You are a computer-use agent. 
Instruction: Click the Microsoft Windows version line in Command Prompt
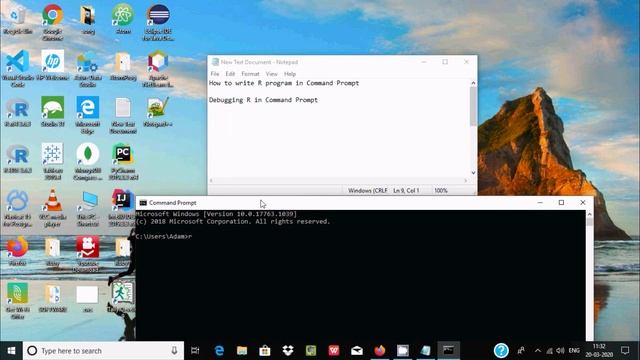[216, 214]
